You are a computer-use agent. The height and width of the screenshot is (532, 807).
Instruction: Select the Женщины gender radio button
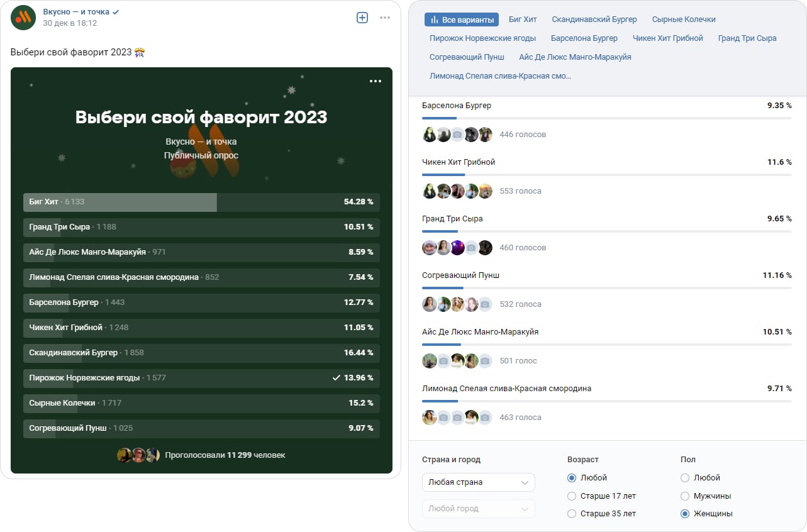point(685,514)
